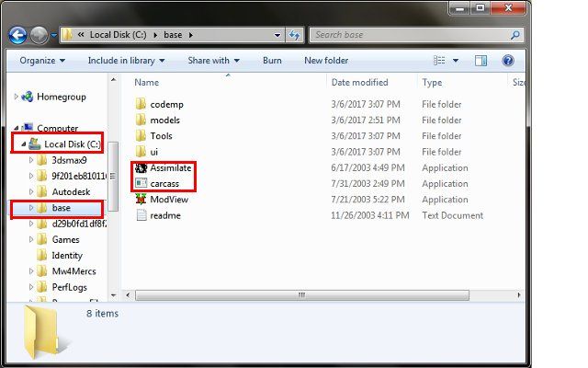Collapse the Local Disk (C:) node
Screen dimensions: 588x368
click(24, 144)
